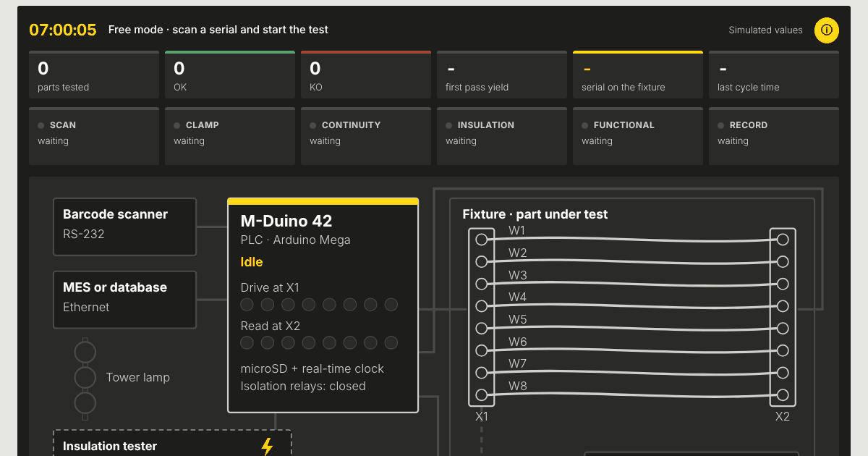
Task: Click the X2 connector pin for W8
Action: tap(782, 395)
